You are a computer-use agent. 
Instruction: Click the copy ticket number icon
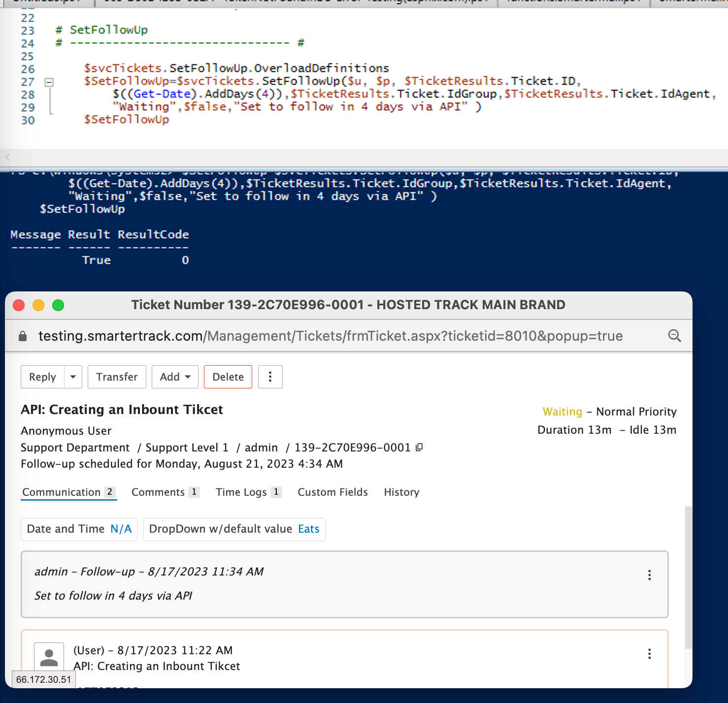[x=419, y=447]
